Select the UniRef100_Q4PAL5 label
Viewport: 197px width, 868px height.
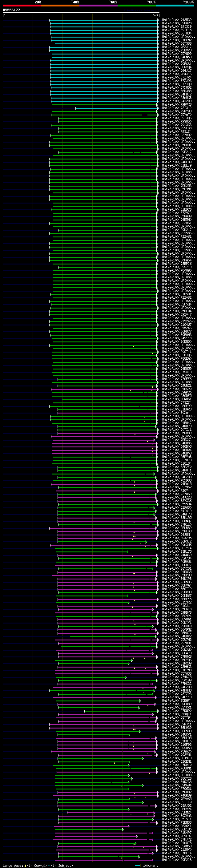click(x=177, y=484)
